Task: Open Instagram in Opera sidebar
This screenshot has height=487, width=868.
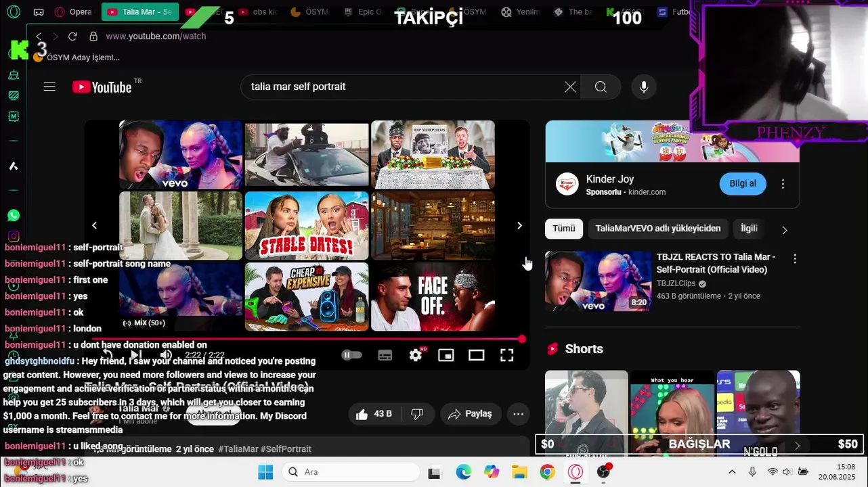Action: (14, 236)
